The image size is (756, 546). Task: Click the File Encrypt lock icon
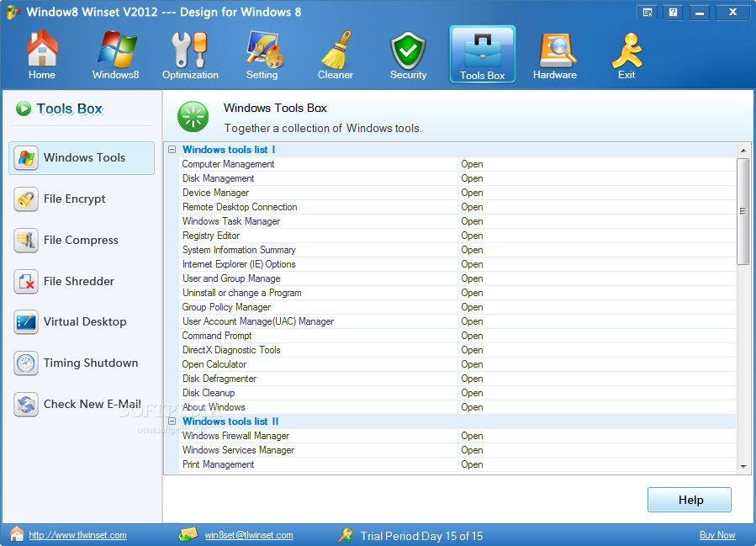pos(26,199)
